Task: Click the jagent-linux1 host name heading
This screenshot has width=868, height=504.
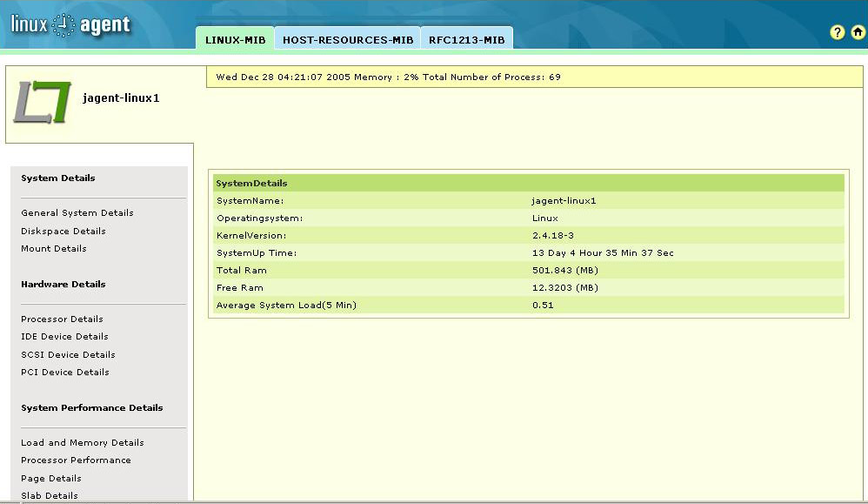Action: coord(121,98)
